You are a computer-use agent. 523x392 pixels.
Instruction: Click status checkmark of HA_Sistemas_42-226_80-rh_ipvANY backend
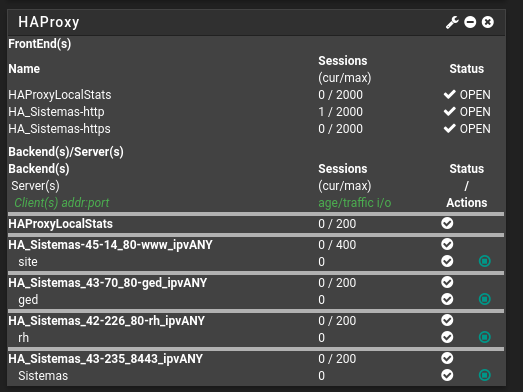447,320
